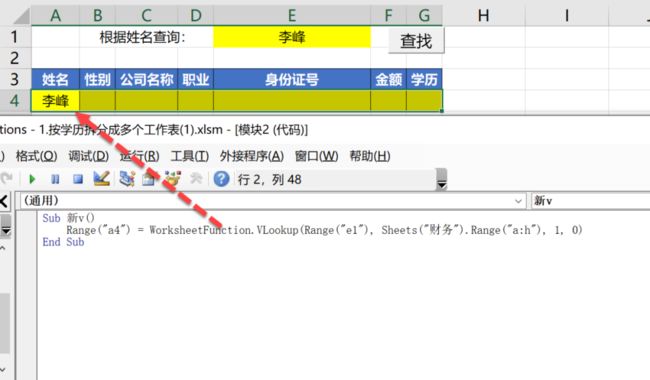Click the Select All corner triangle

(21, 16)
